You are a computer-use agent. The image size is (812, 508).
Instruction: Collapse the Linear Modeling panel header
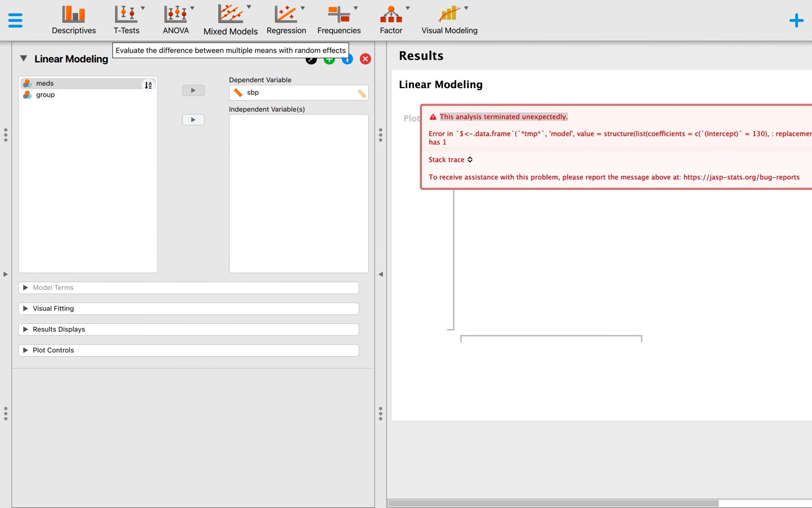pos(23,58)
